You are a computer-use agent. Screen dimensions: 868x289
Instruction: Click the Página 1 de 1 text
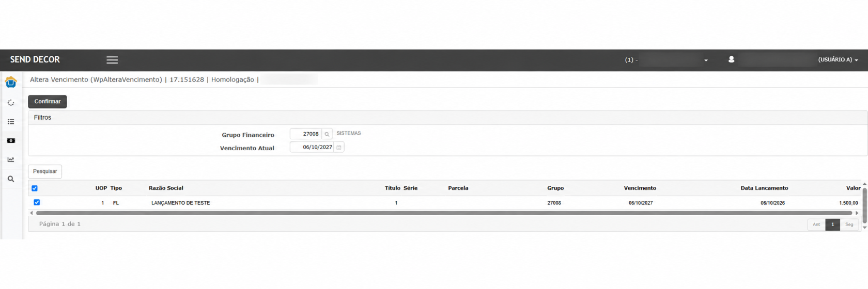pyautogui.click(x=60, y=224)
